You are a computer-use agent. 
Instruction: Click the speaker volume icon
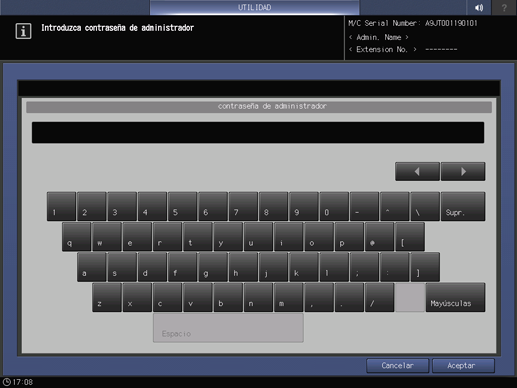point(479,7)
